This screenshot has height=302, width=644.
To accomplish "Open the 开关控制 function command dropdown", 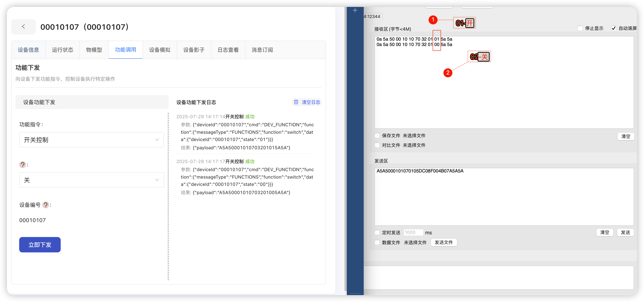I will pos(92,140).
